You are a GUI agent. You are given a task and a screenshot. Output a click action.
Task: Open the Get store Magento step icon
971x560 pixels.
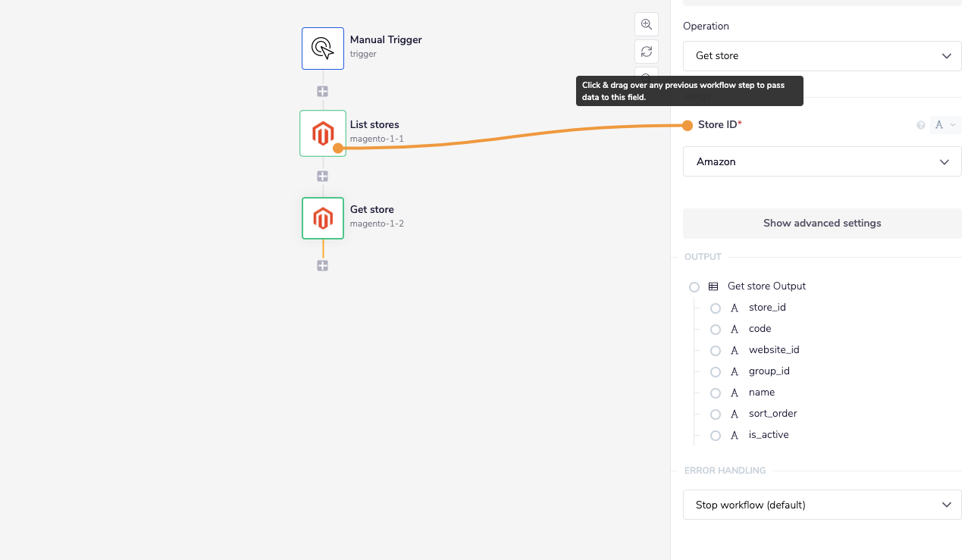coord(322,217)
